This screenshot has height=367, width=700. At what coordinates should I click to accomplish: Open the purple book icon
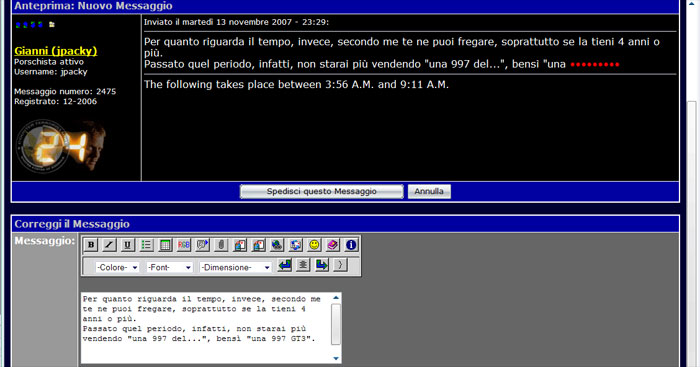click(333, 245)
